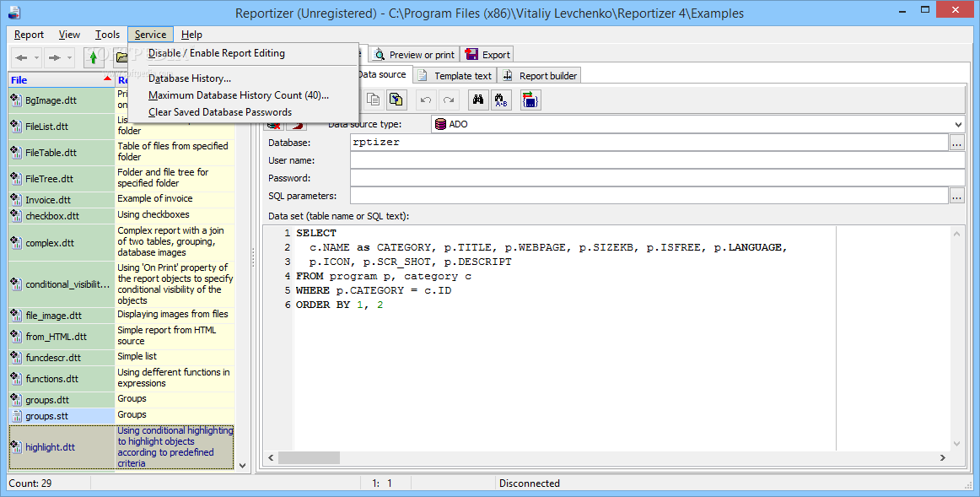Open the forward button history dropdown arrow

pos(69,58)
